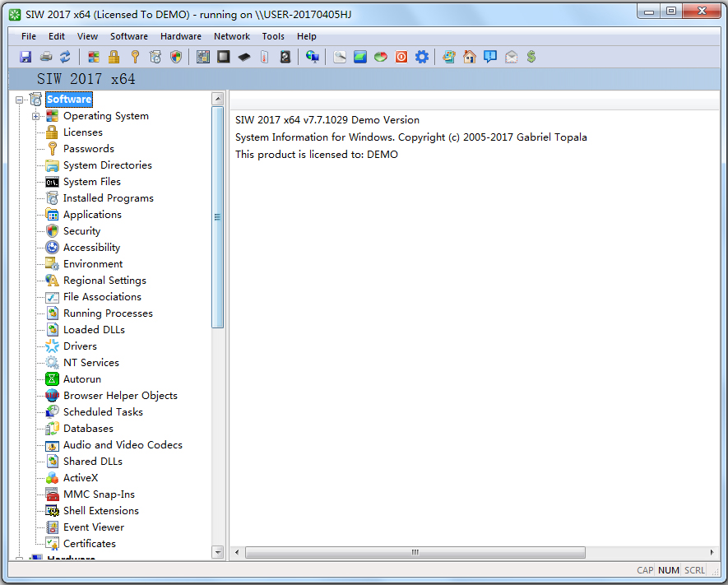Open Autorun in the tree
Screen dimensions: 728x585
[x=81, y=379]
